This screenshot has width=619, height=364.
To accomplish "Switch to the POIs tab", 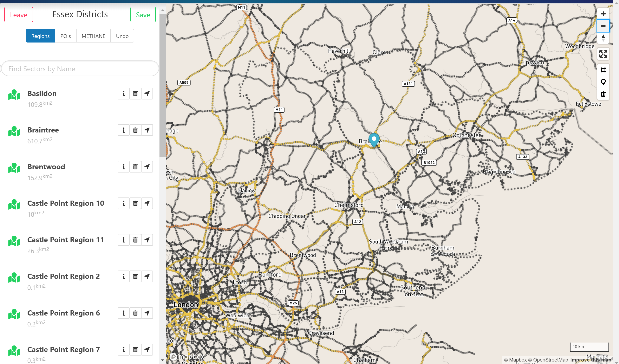I will (66, 36).
